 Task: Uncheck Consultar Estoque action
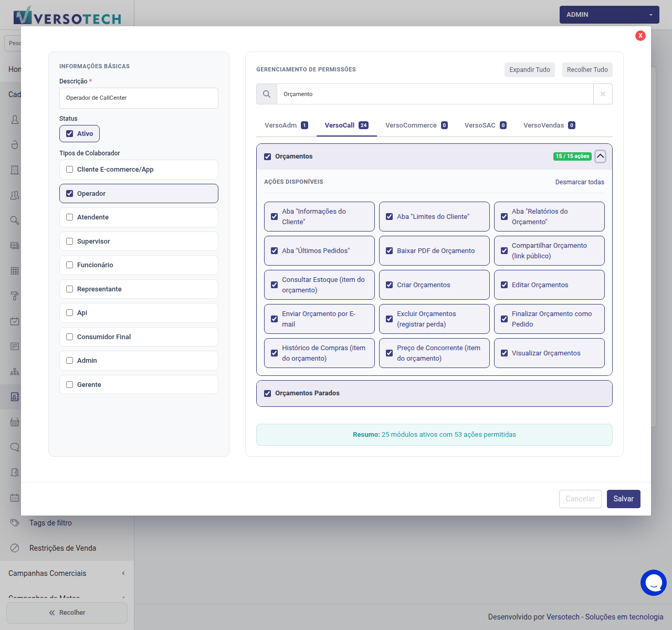pos(275,285)
